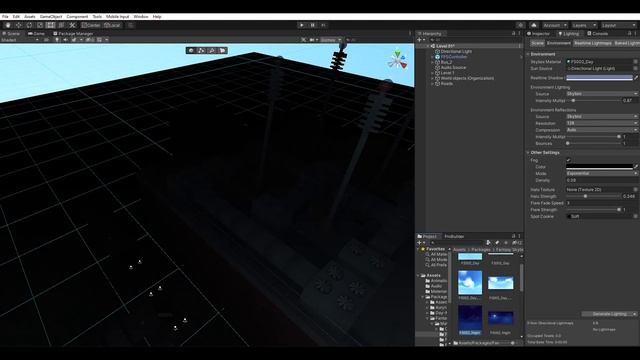This screenshot has height=360, width=640.
Task: Toggle Center pivot mode button
Action: point(91,25)
